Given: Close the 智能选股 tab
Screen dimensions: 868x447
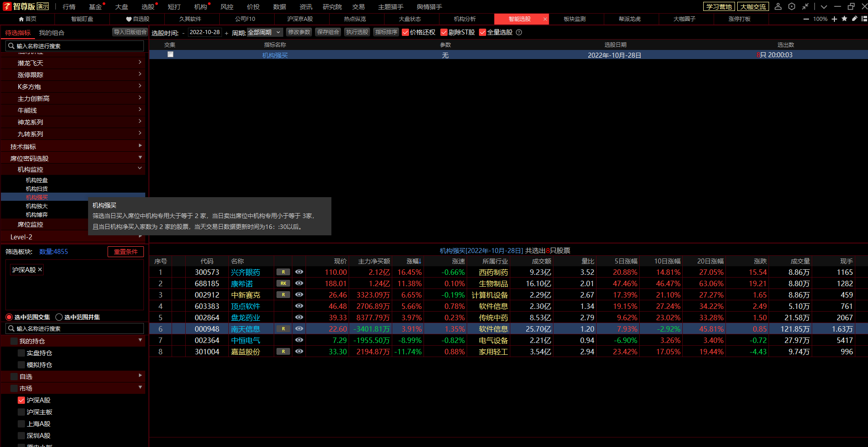Looking at the screenshot, I should tap(545, 19).
